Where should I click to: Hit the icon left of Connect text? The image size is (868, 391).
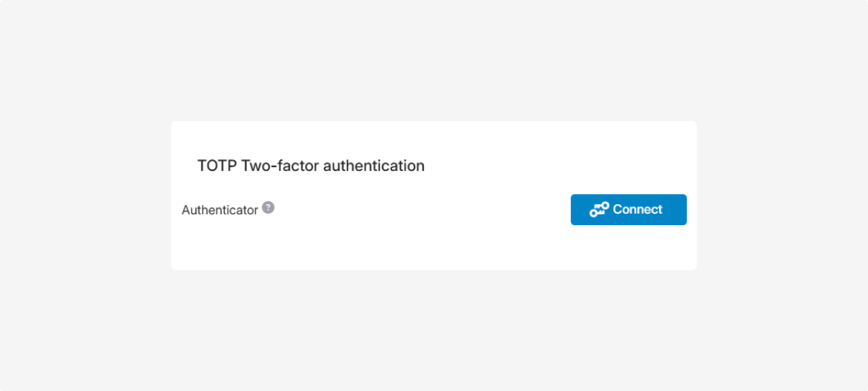coord(599,210)
